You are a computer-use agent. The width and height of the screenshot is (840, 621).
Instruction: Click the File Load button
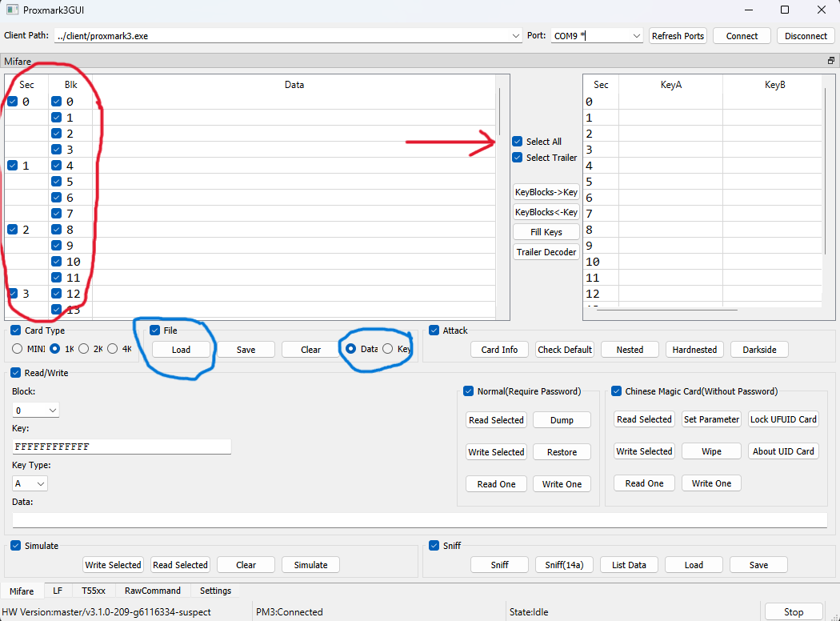[181, 350]
